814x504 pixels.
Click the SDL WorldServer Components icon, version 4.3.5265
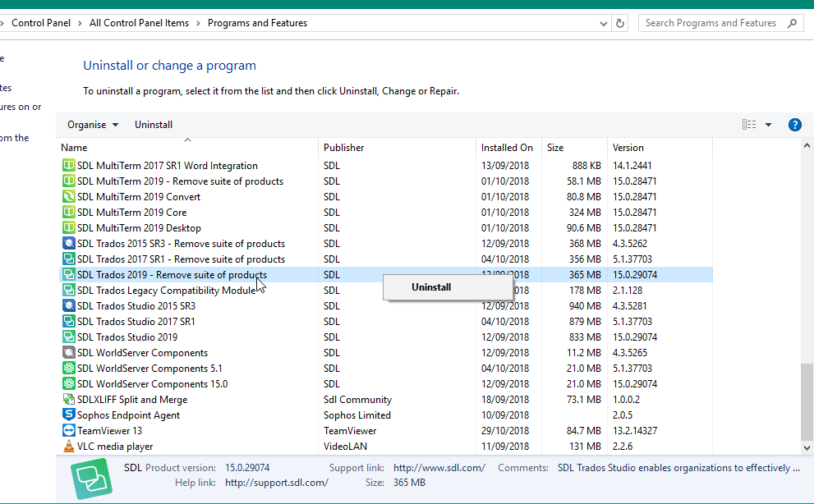click(x=68, y=352)
